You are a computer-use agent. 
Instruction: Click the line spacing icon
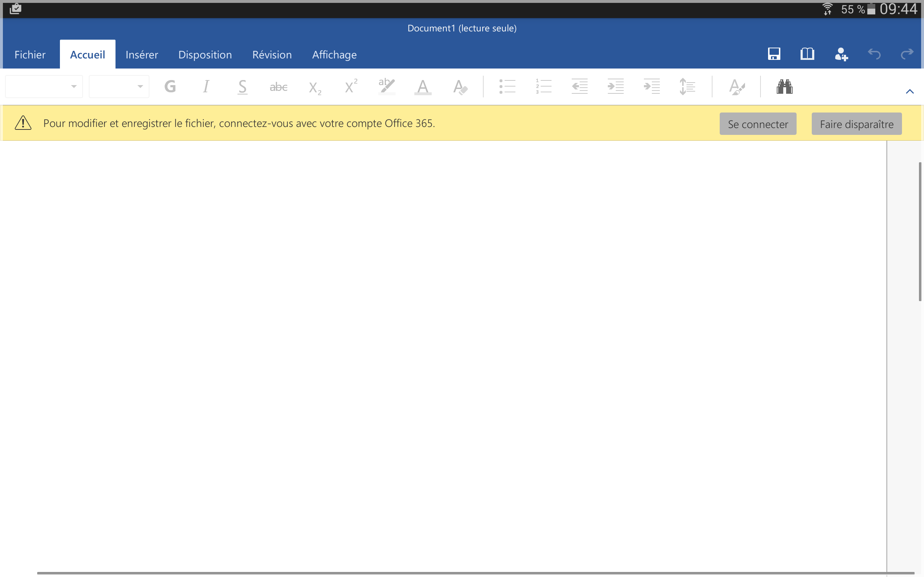click(687, 87)
